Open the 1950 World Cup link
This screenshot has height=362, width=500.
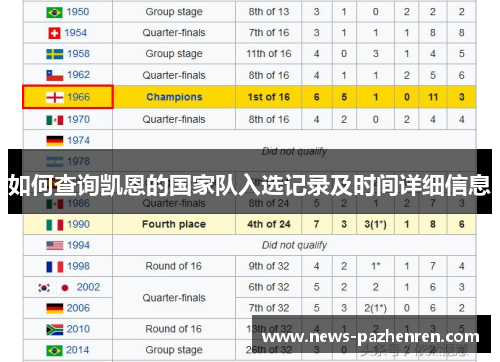pos(78,12)
